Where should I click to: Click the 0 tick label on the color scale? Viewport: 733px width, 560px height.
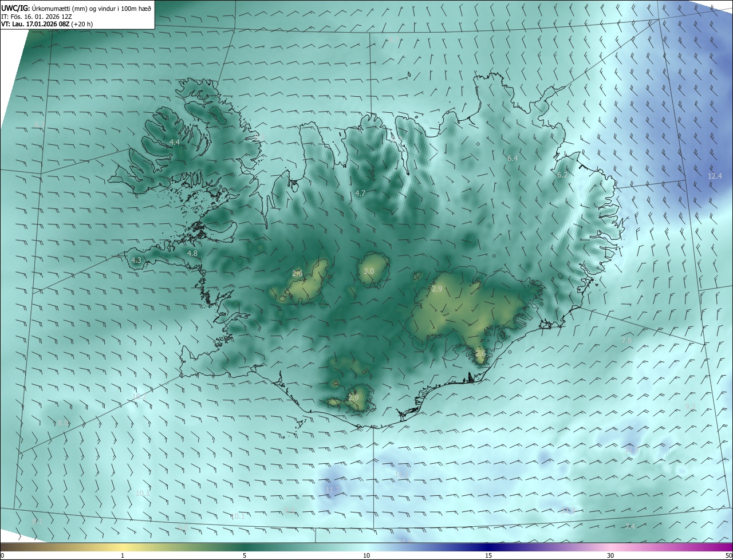(x=2, y=555)
